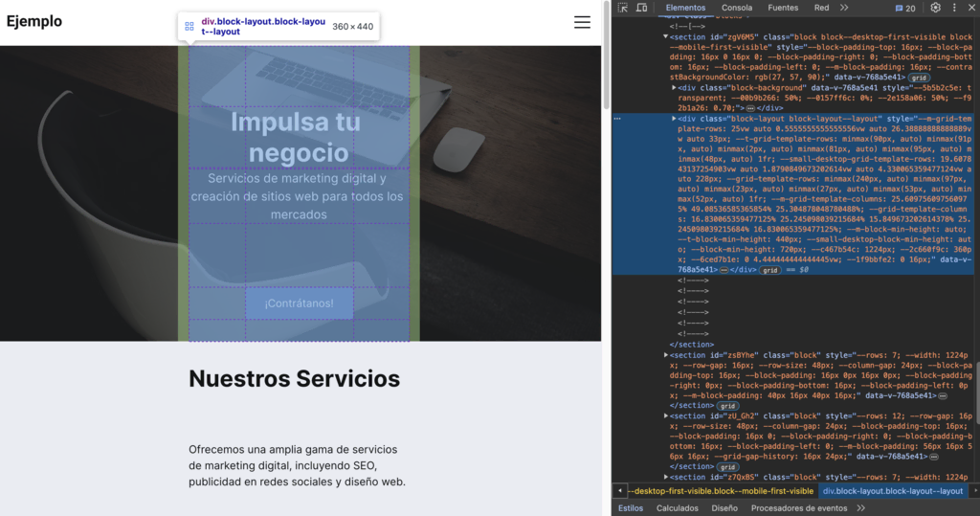The image size is (980, 516).
Task: Open the 20 issues message counter
Action: pyautogui.click(x=904, y=8)
